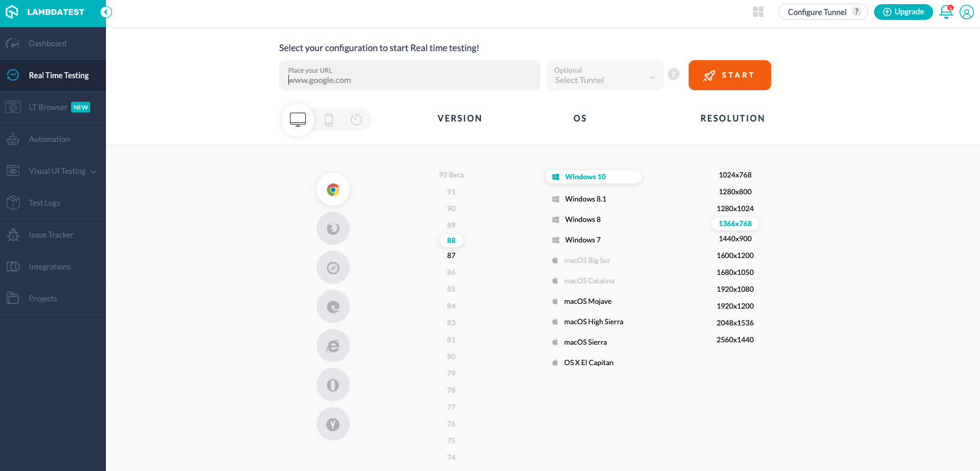Select resolution 1440x900

(x=735, y=239)
